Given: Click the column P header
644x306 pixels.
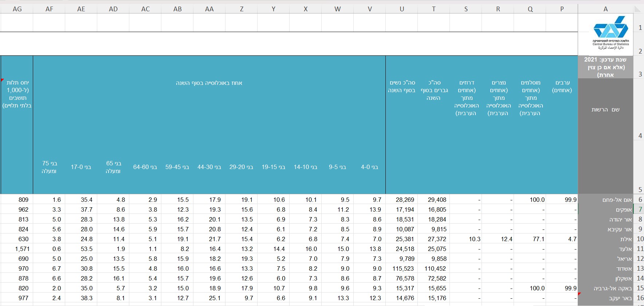Looking at the screenshot, I should tap(562, 9).
